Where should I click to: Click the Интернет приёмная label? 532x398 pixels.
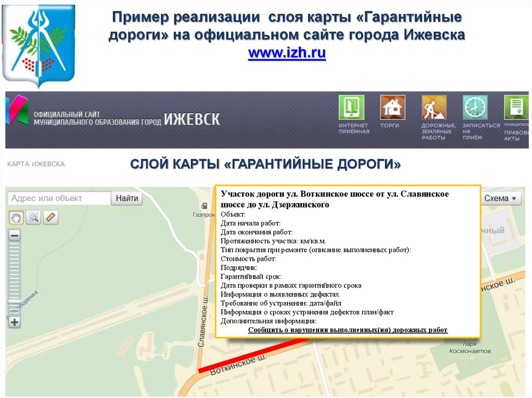click(x=354, y=129)
